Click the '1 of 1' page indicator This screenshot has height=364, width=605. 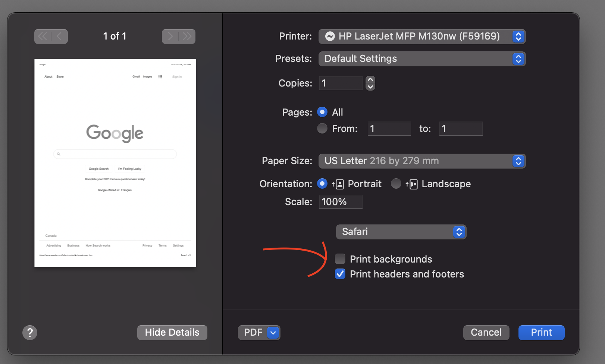point(115,36)
